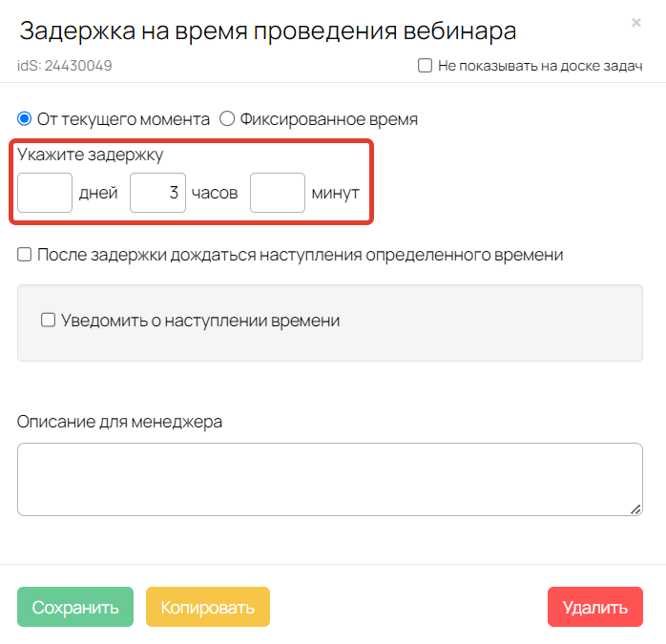Click the yellow Копировать button
Viewport: 666px width, 644px height.
(208, 608)
